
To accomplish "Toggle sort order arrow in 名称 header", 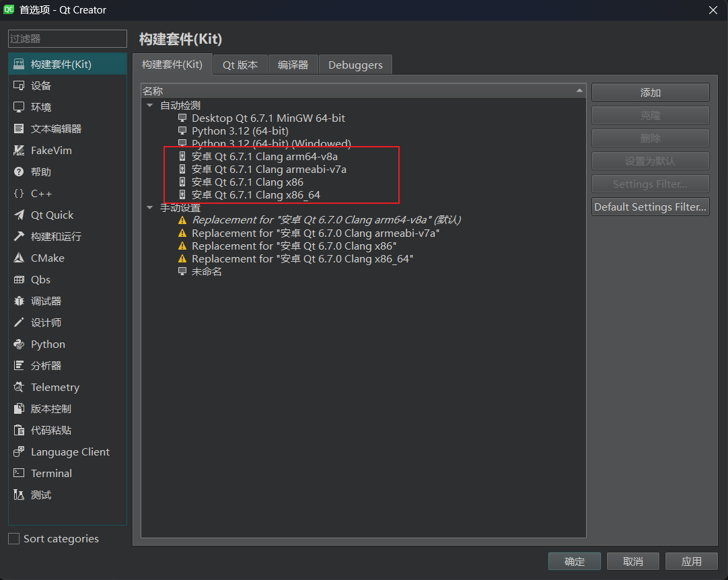I will coord(579,91).
